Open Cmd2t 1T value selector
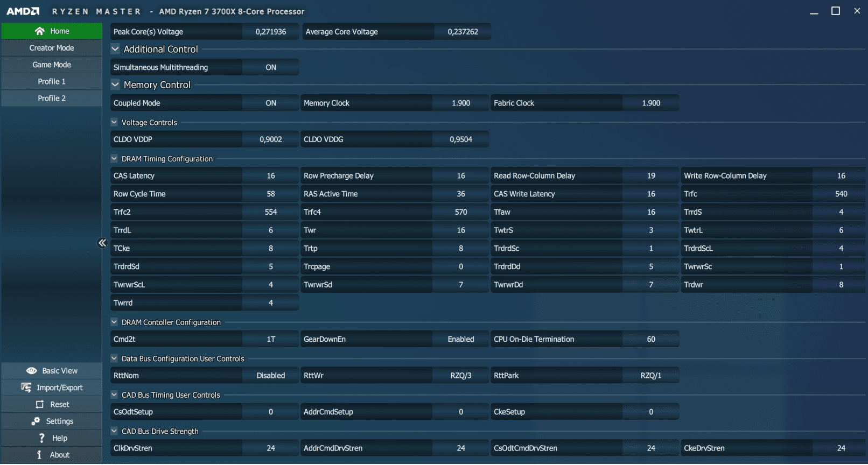Image resolution: width=868 pixels, height=465 pixels. point(271,339)
